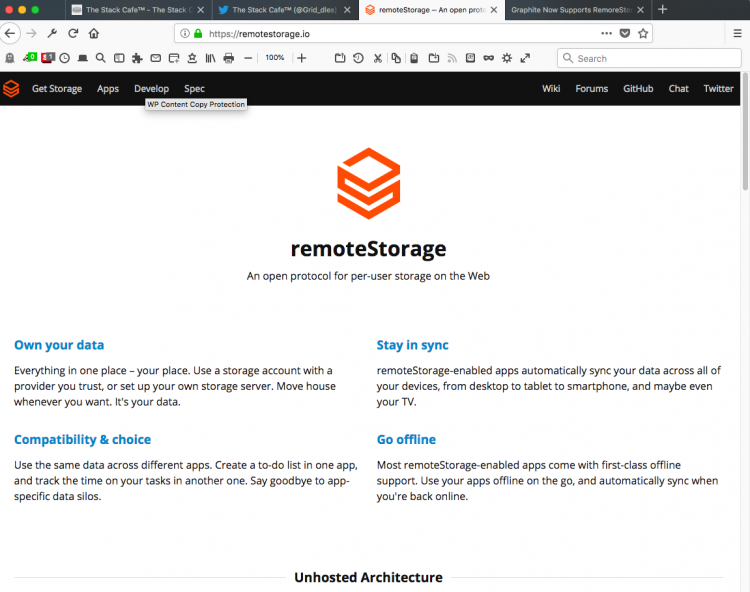
Task: Open bookmarks menu star tray icon
Action: pyautogui.click(x=192, y=58)
